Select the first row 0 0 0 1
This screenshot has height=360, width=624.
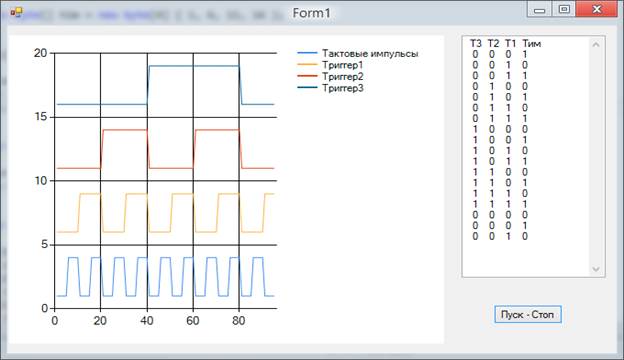[500, 54]
